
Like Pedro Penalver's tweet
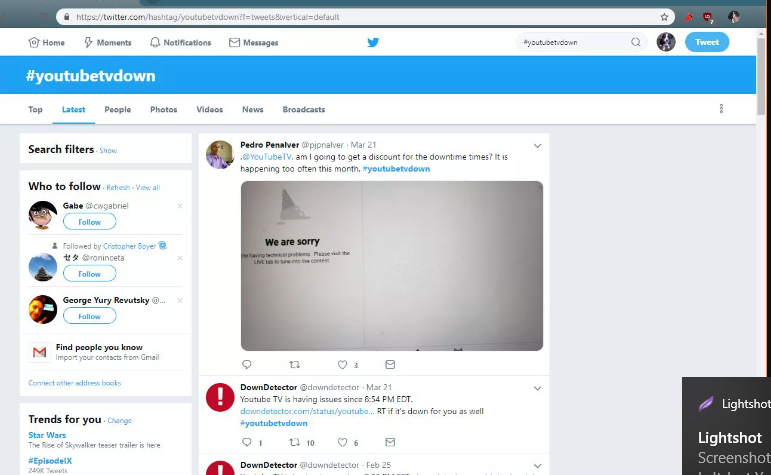[342, 364]
